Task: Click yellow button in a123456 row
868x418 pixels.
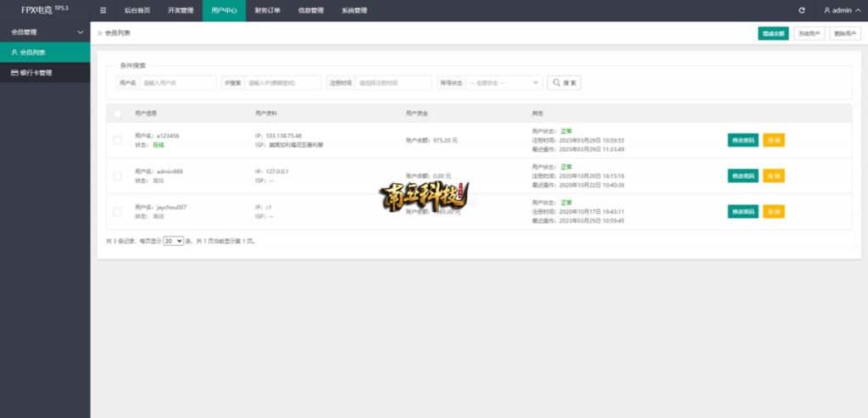Action: tap(774, 141)
